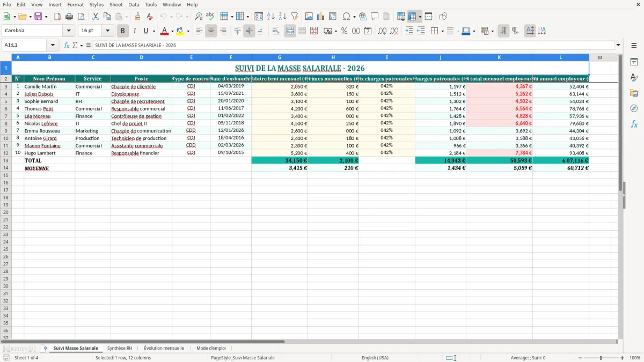Image resolution: width=644 pixels, height=362 pixels.
Task: Switch to Évolution mensuelle sheet tab
Action: click(x=164, y=348)
